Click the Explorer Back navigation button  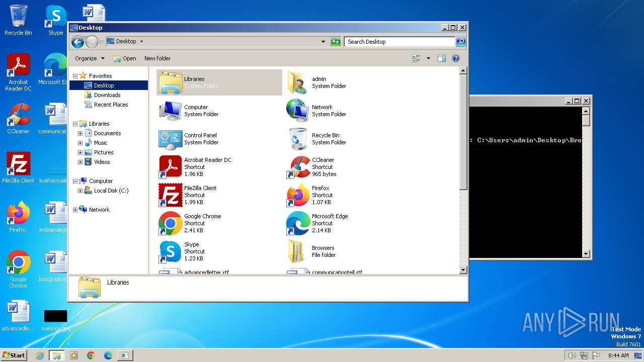(x=77, y=42)
